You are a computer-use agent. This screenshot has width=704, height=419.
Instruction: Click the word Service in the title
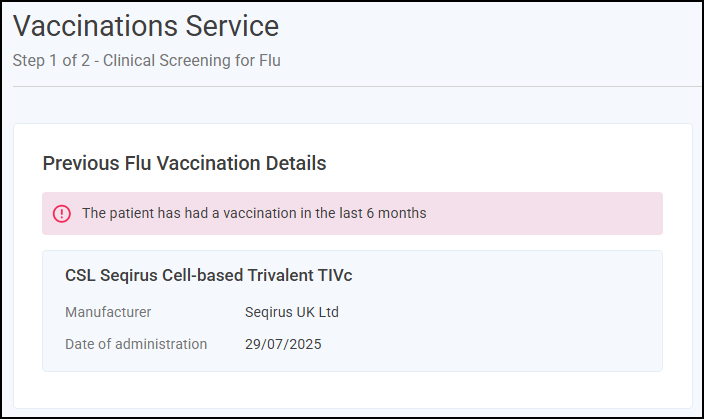point(232,26)
